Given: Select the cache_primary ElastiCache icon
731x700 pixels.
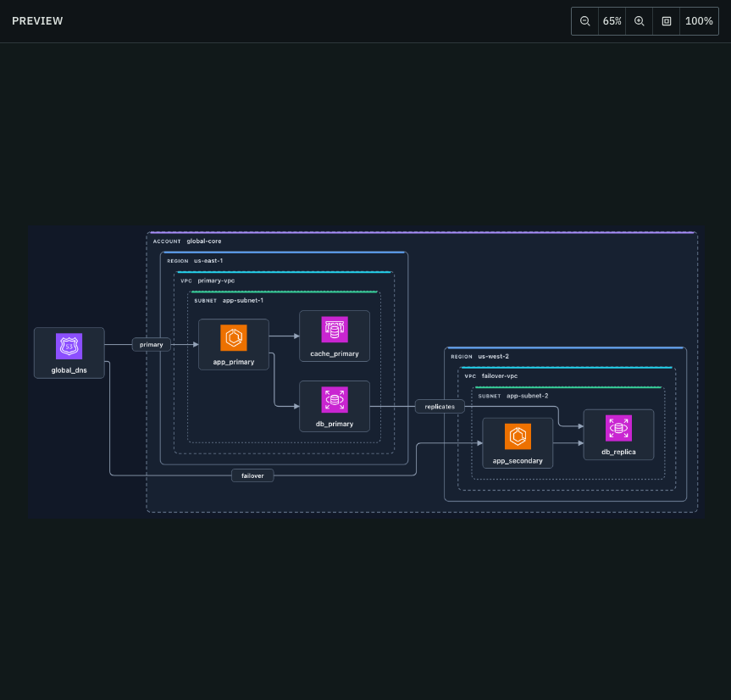Looking at the screenshot, I should (x=335, y=330).
